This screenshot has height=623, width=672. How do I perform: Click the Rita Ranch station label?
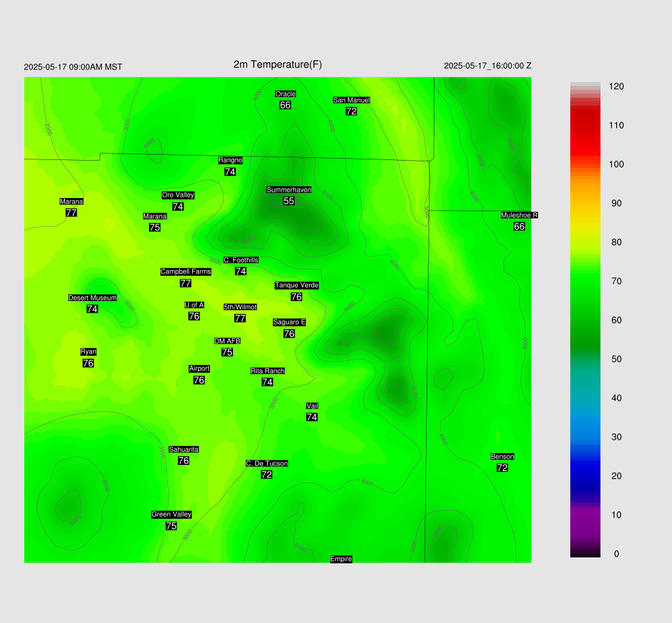click(x=268, y=371)
